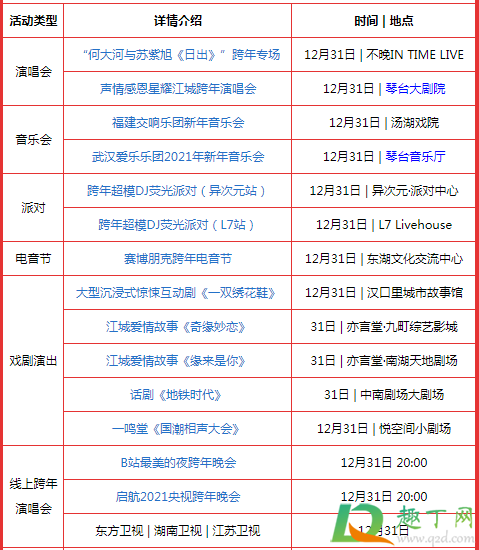The image size is (479, 550).
Task: Select 东方卫视 | 湖南卫视 | 江苏卫视 cell
Action: coord(178,531)
